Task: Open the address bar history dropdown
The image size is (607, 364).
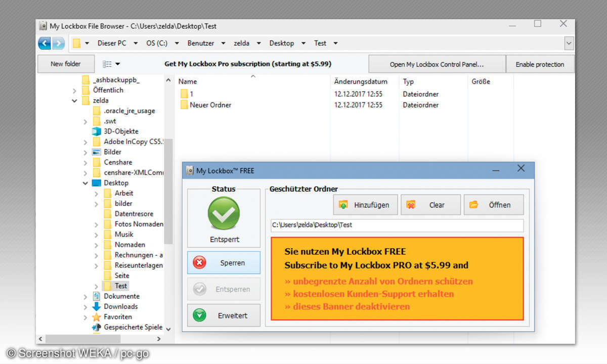Action: point(569,43)
